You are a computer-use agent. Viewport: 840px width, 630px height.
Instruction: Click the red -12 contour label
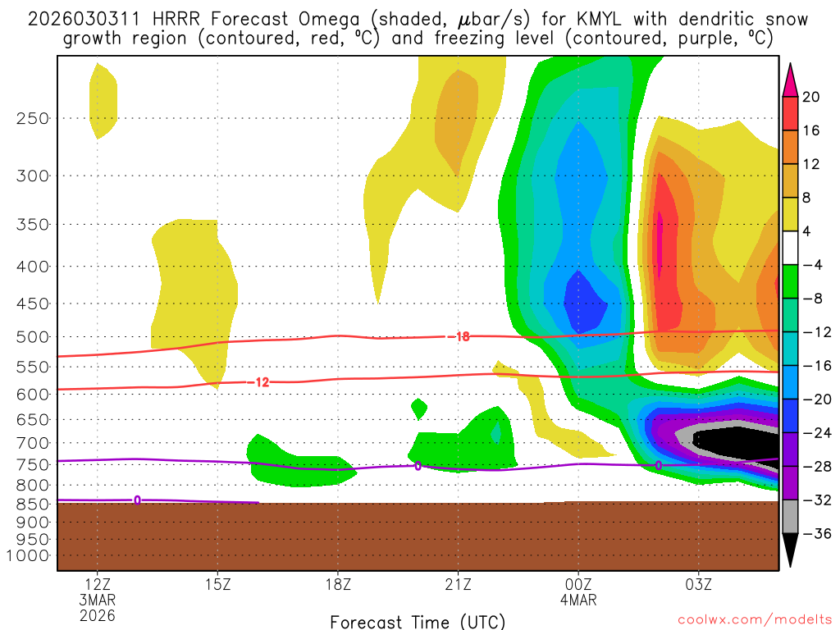258,382
